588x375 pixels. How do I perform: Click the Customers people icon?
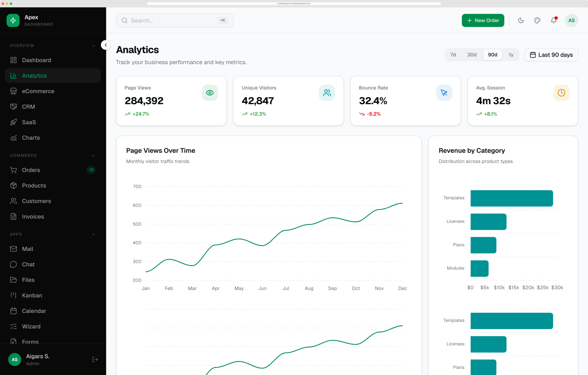pyautogui.click(x=13, y=201)
